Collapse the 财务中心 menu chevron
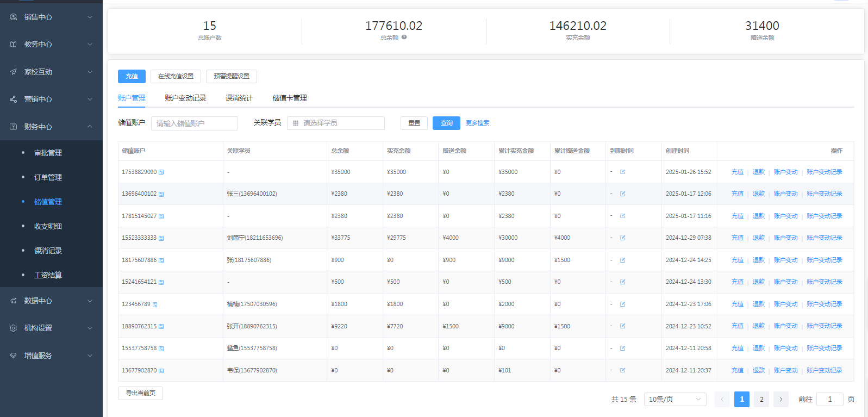 point(90,127)
